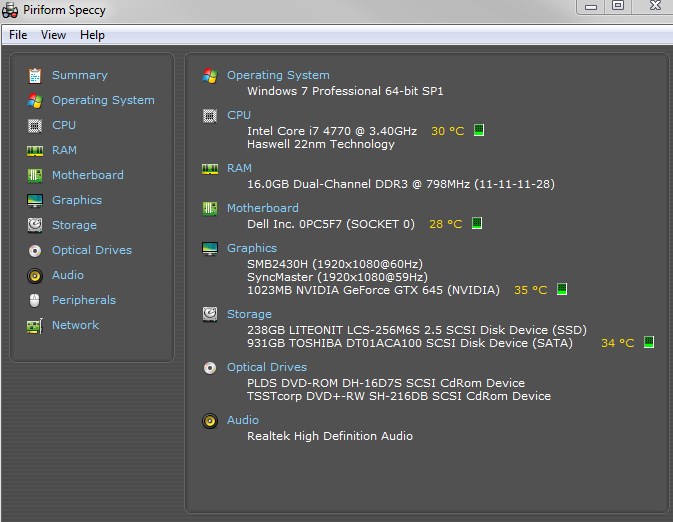Click the green hard drive temperature indicator icon
This screenshot has width=673, height=522.
point(649,342)
